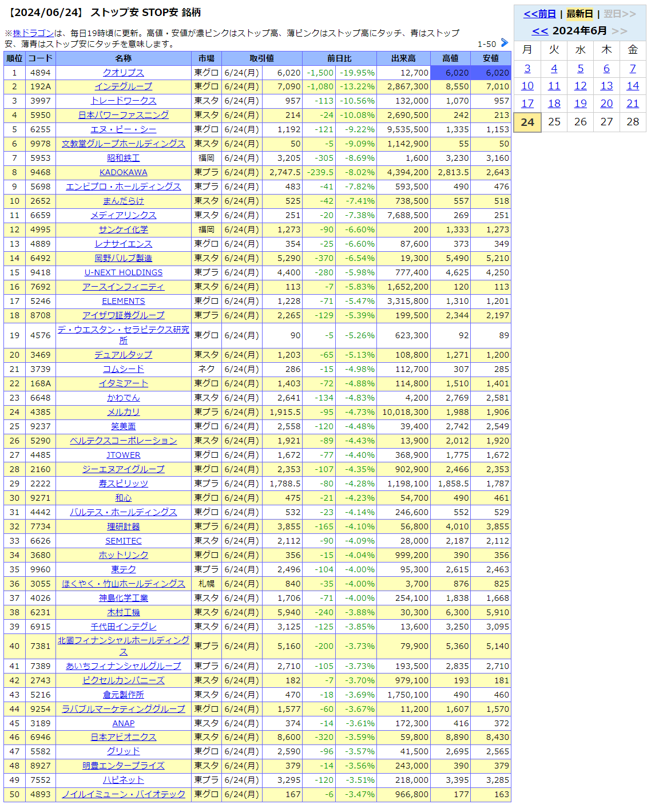Image resolution: width=647 pixels, height=812 pixels.
Task: Open calendar date 17
Action: [x=527, y=104]
